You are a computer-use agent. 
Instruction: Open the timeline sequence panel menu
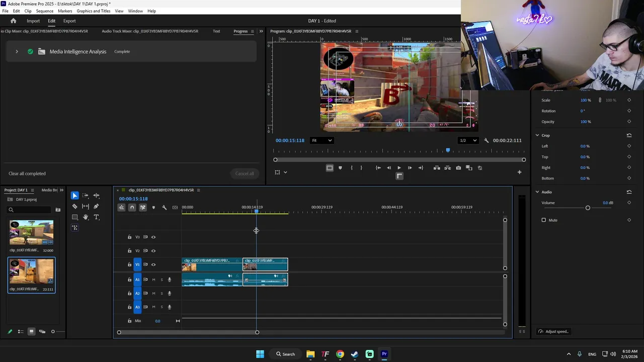198,190
